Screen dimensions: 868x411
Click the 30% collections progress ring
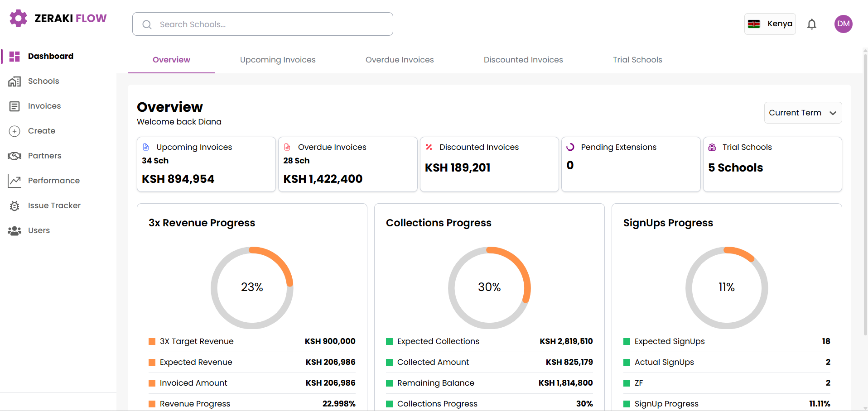(489, 287)
